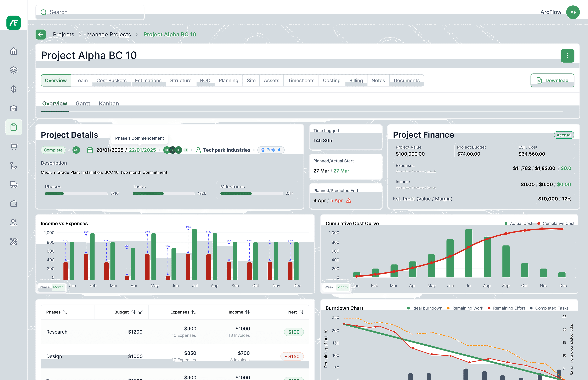Open the shopping cart sidebar icon
588x380 pixels.
pyautogui.click(x=14, y=146)
